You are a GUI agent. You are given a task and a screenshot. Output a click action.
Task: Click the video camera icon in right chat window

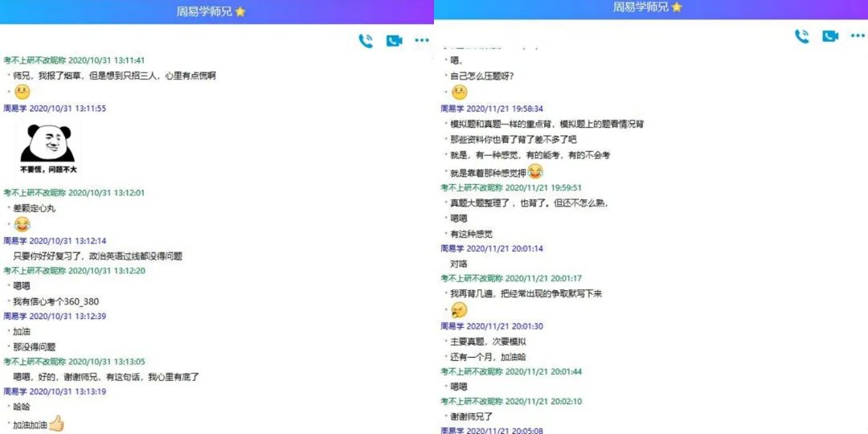[x=829, y=36]
